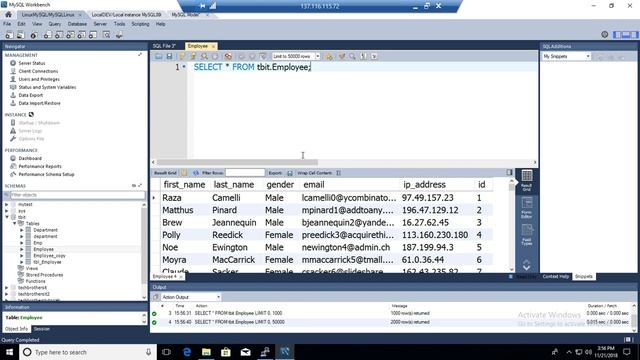
Task: Open Performance Dashboard
Action: [x=30, y=158]
